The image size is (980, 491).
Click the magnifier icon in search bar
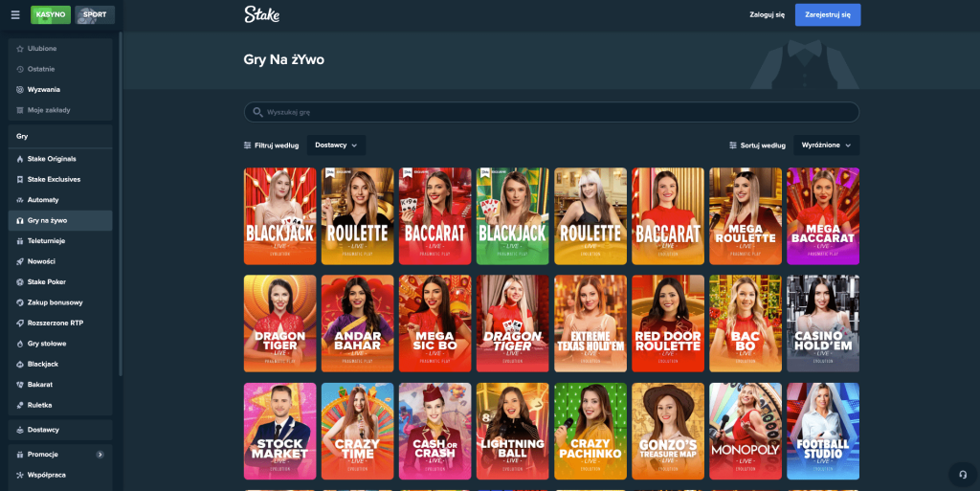(x=257, y=112)
